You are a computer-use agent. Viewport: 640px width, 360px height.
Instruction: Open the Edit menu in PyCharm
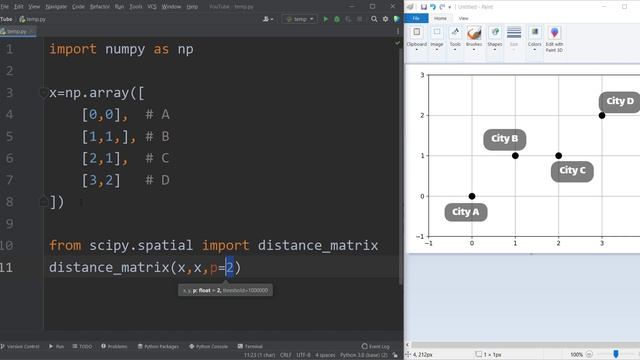tap(19, 7)
